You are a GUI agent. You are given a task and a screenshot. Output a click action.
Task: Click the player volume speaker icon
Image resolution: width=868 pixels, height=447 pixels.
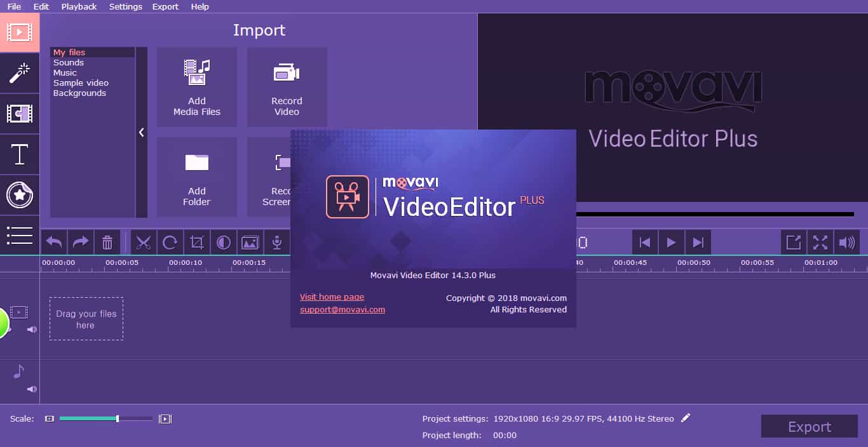(x=847, y=243)
